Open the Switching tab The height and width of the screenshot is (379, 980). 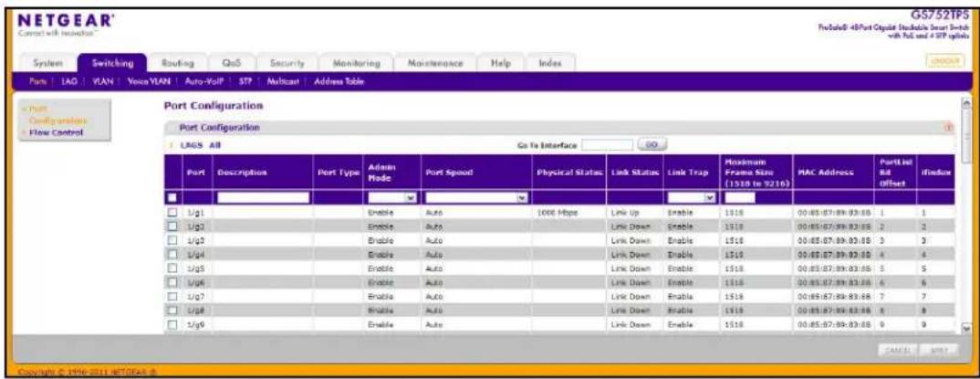tap(112, 63)
